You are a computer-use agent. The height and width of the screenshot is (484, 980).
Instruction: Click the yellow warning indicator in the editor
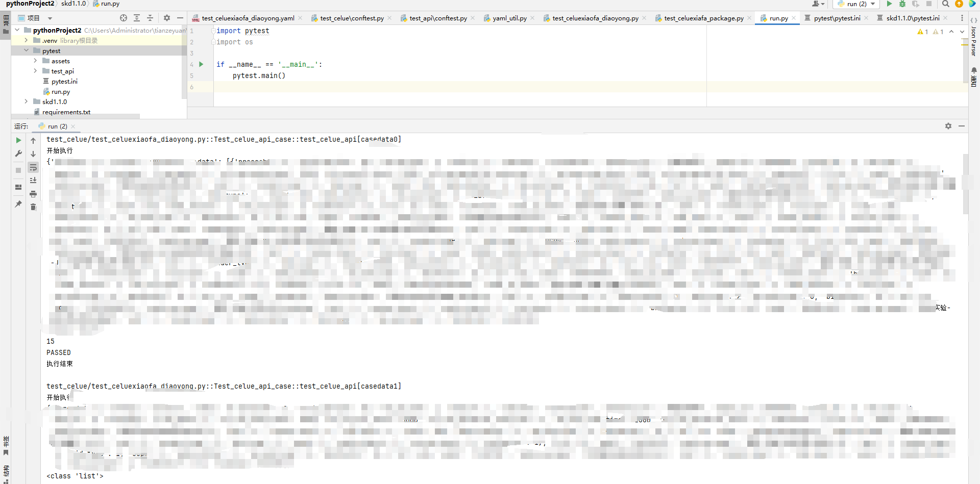coord(923,32)
